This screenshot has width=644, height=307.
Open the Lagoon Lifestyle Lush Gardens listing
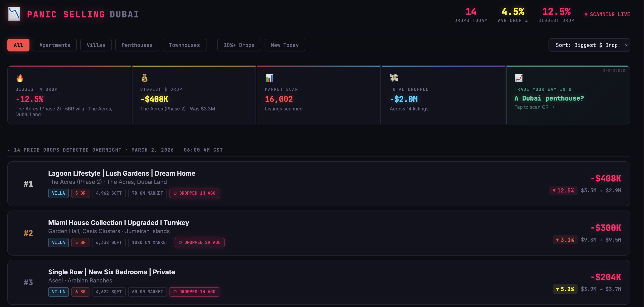click(122, 173)
